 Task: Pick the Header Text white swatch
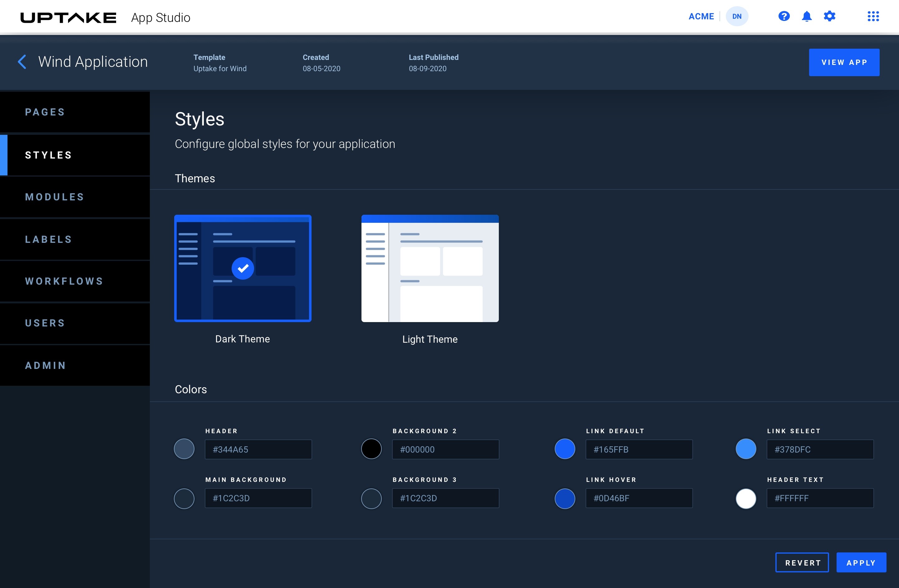[x=745, y=498]
